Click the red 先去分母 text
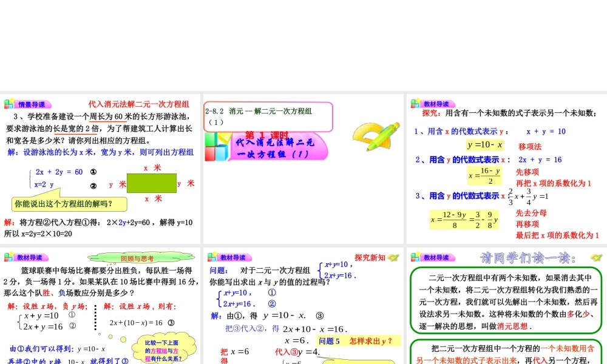This screenshot has height=364, width=607. point(531,213)
